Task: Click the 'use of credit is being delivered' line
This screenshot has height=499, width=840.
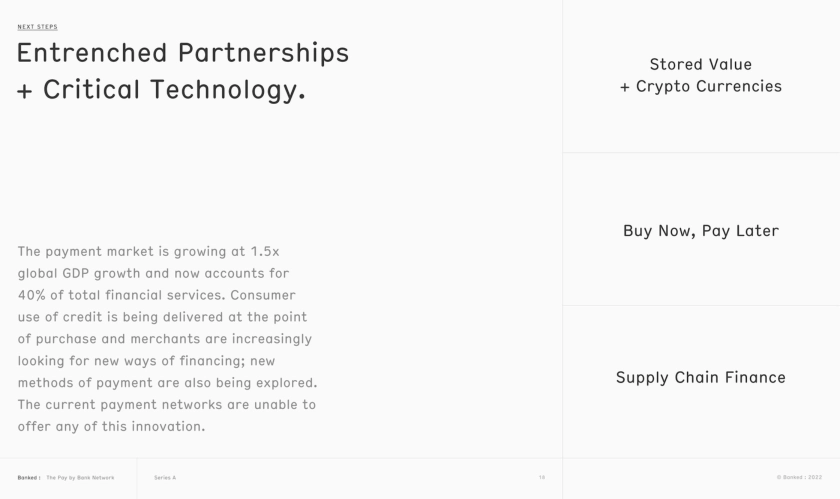Action: [x=156, y=317]
